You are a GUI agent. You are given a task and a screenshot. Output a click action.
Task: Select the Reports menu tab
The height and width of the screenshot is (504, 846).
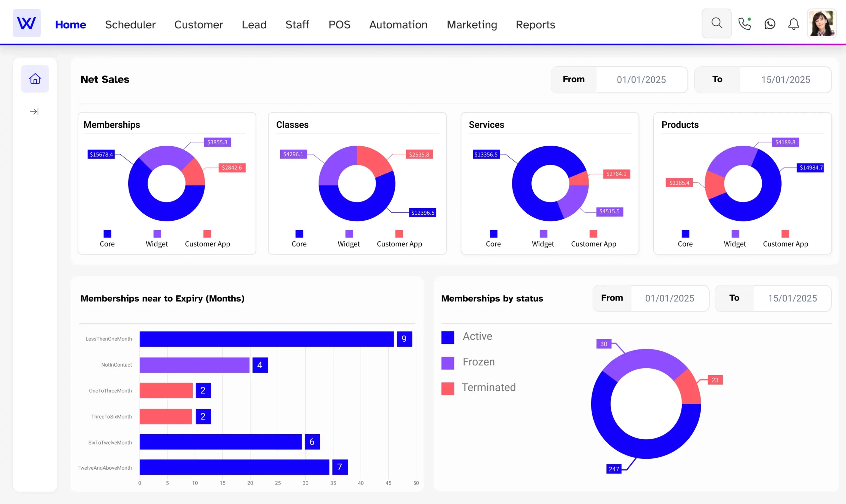click(x=535, y=24)
